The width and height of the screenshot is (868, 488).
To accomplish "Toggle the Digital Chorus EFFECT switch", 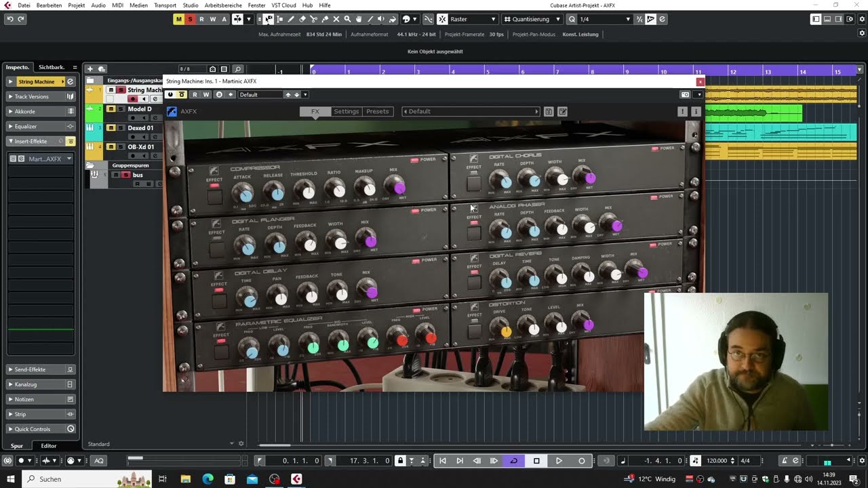I will [x=474, y=182].
